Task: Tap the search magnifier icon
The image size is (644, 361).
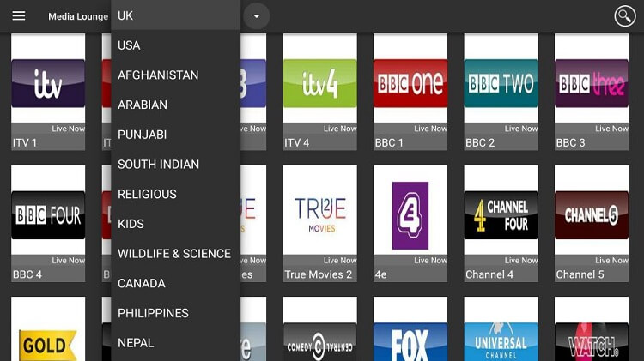Action: tap(625, 16)
